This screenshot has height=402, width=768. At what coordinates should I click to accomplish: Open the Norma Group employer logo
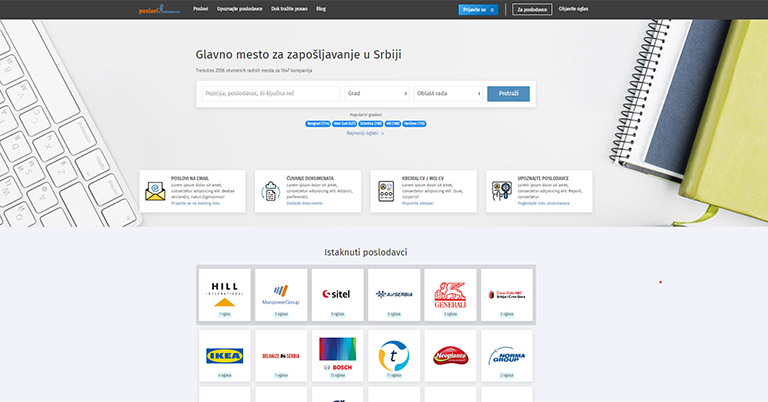point(506,355)
